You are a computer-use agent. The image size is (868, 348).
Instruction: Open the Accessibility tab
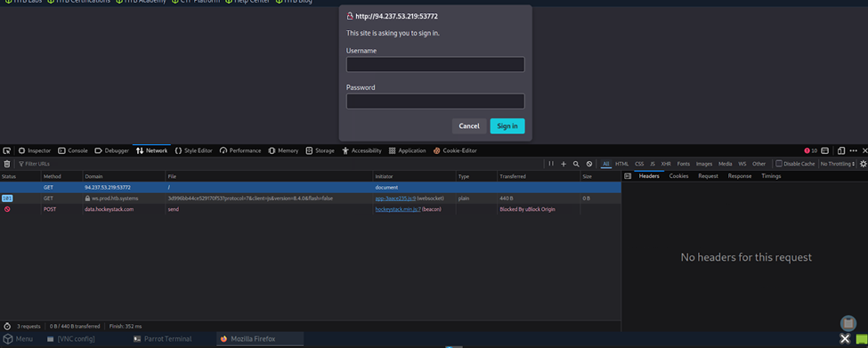362,150
